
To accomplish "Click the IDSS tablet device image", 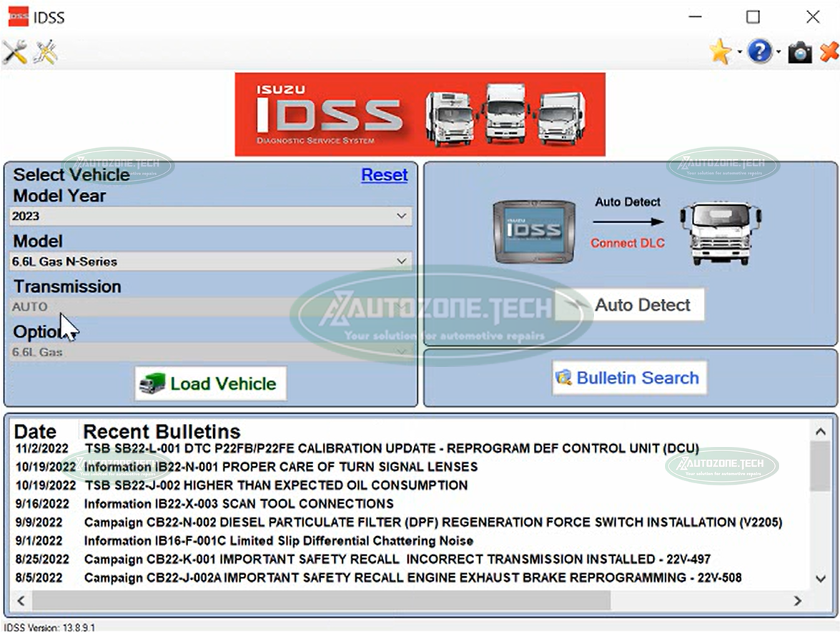I will tap(533, 232).
